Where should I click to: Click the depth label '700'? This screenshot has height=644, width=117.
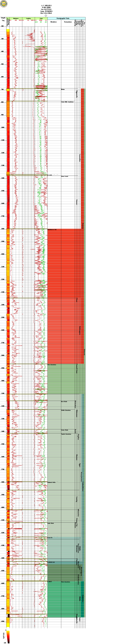click(2, 89)
